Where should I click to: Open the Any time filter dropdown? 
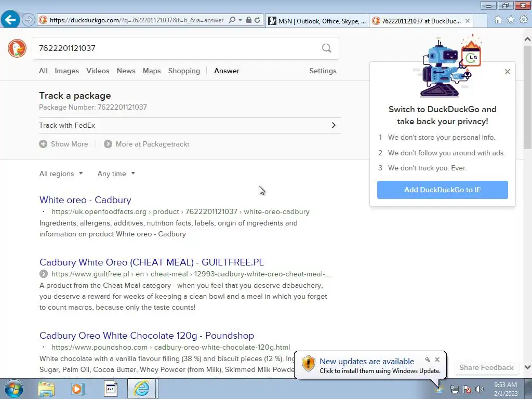pyautogui.click(x=116, y=174)
